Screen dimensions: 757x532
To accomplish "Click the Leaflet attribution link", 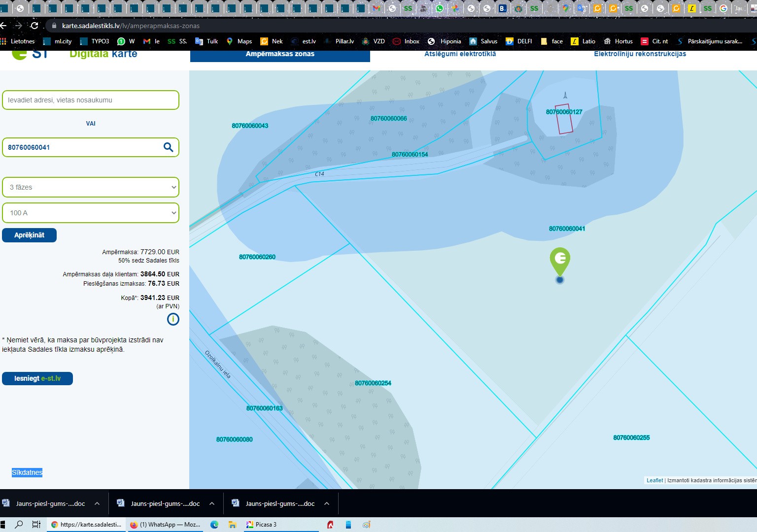I will click(654, 480).
